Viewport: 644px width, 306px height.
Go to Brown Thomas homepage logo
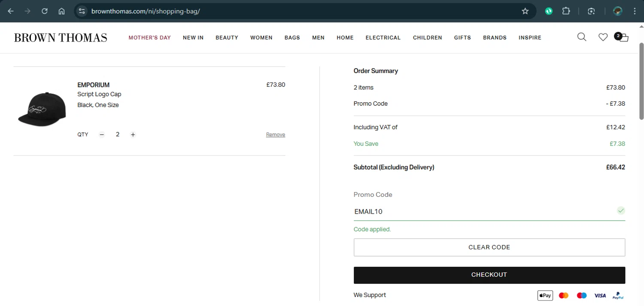[61, 38]
